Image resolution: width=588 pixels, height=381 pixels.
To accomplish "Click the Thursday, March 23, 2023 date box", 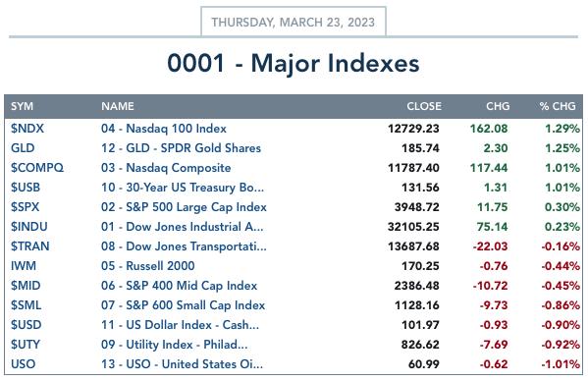I will [294, 23].
